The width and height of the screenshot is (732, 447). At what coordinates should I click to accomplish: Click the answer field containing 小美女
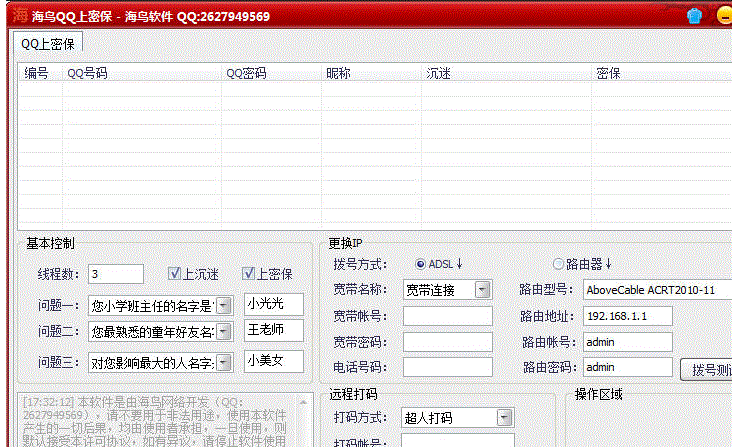tap(274, 361)
